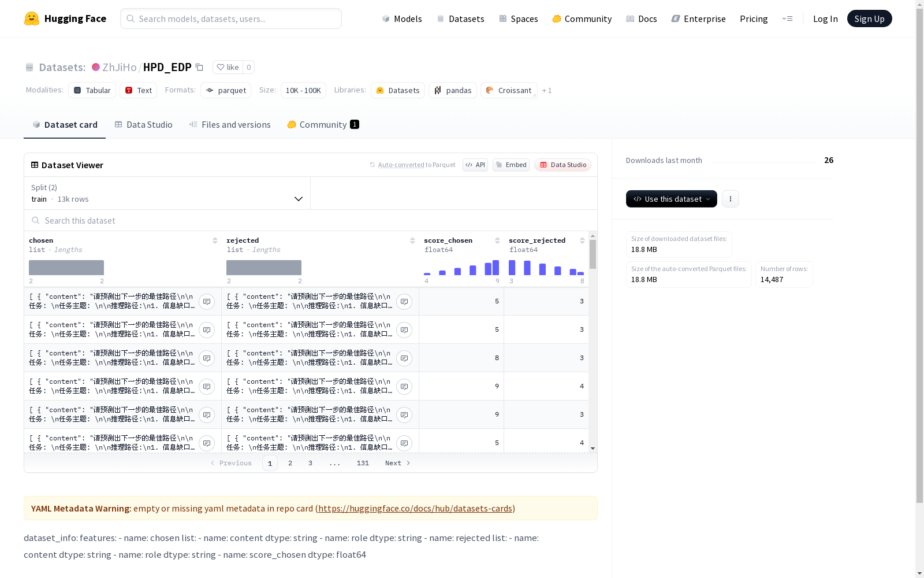Screen dimensions: 924x578
Task: Click the Log In link
Action: [825, 18]
